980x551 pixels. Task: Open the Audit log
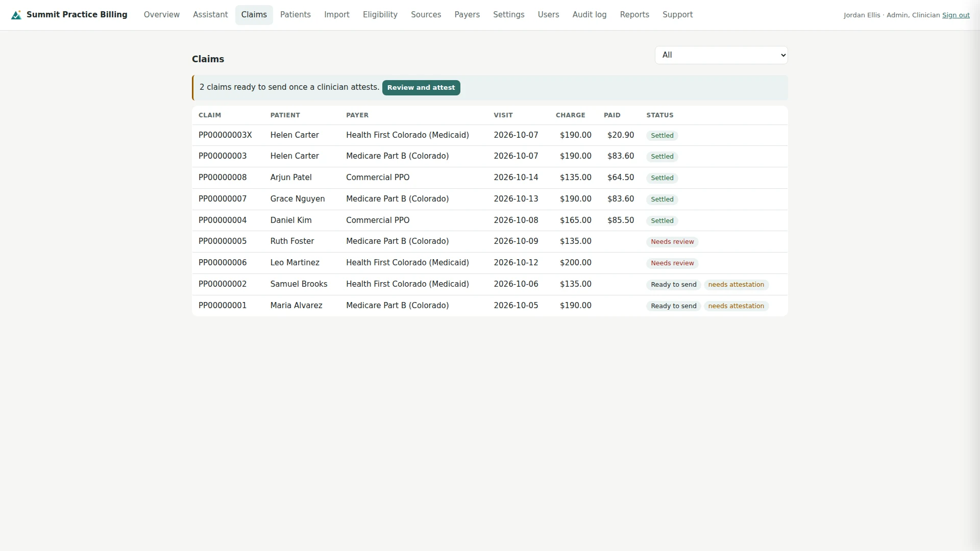(590, 15)
